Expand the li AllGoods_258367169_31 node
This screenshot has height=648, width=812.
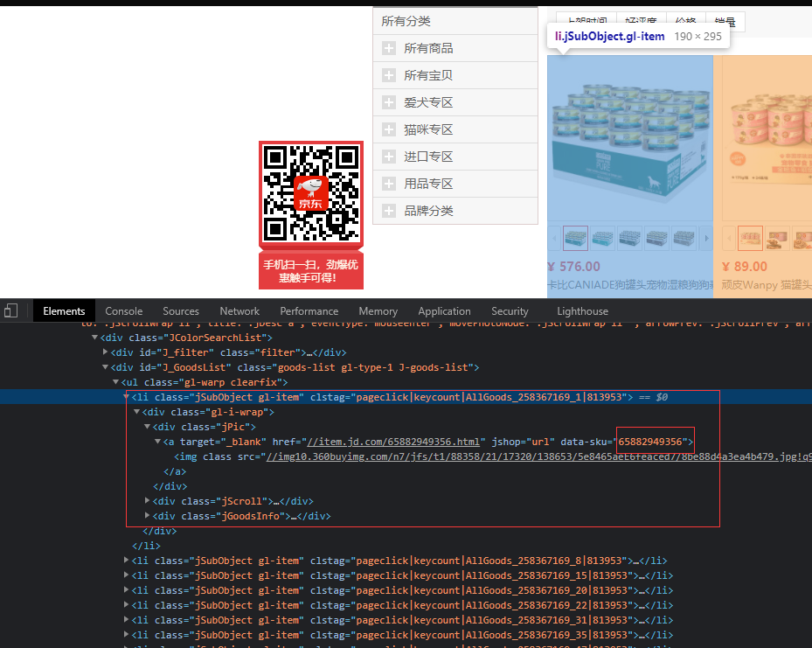(127, 619)
